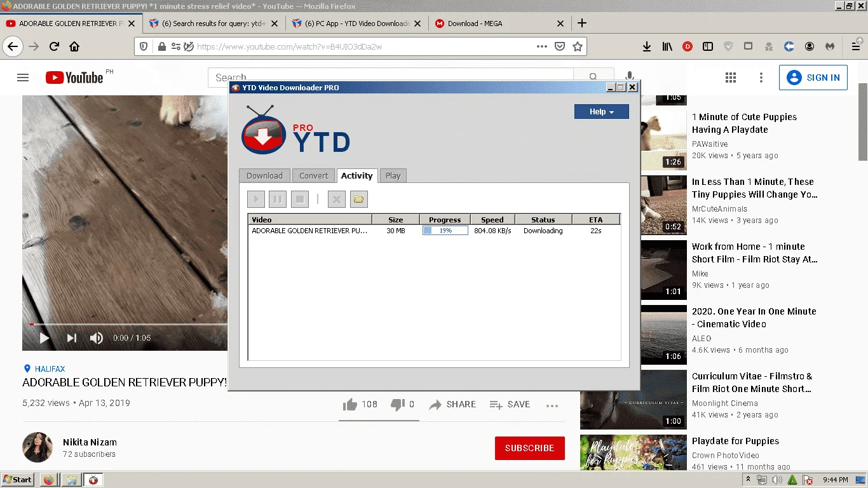The width and height of the screenshot is (868, 488).
Task: Open Firefox account avatar icon
Action: click(810, 46)
